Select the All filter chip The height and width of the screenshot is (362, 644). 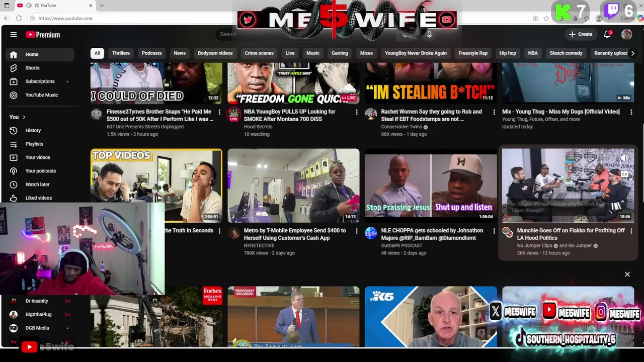pos(97,53)
